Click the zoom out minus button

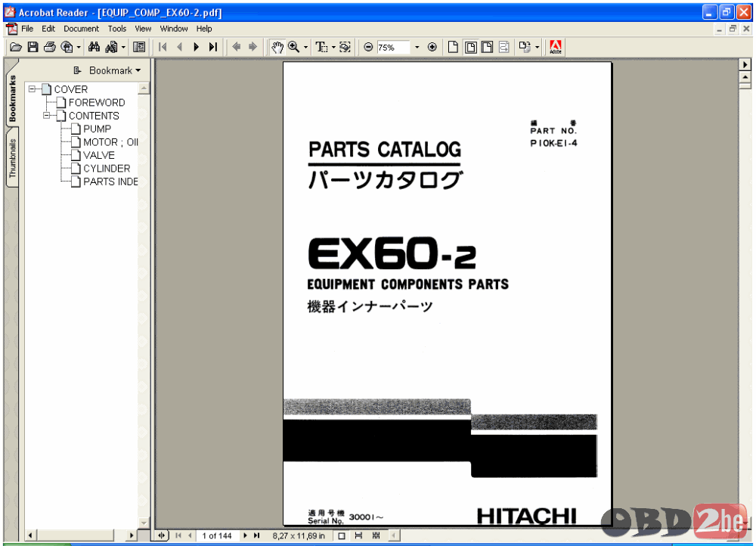(x=368, y=47)
